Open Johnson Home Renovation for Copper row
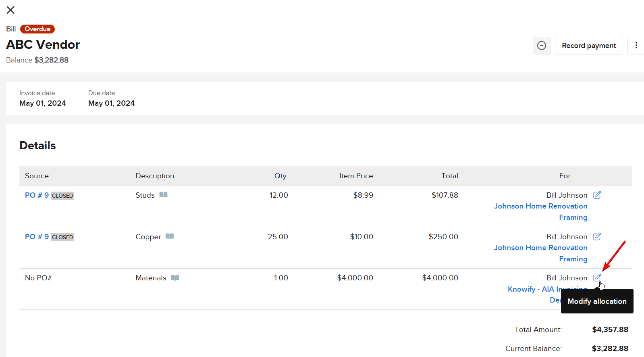 pos(540,248)
